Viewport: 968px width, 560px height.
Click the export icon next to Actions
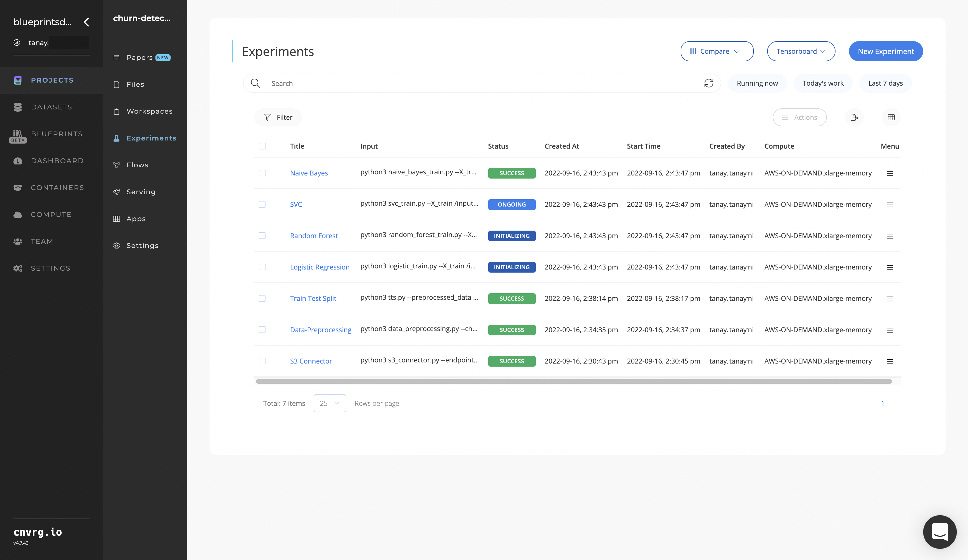(x=854, y=118)
